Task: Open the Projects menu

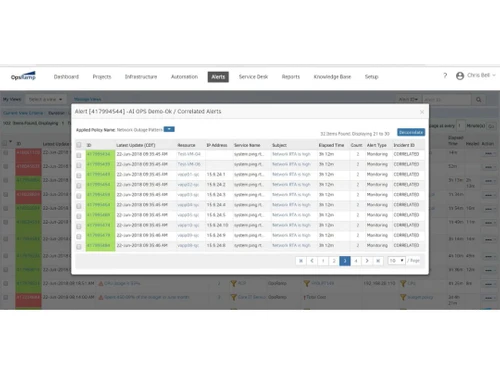Action: [x=102, y=77]
